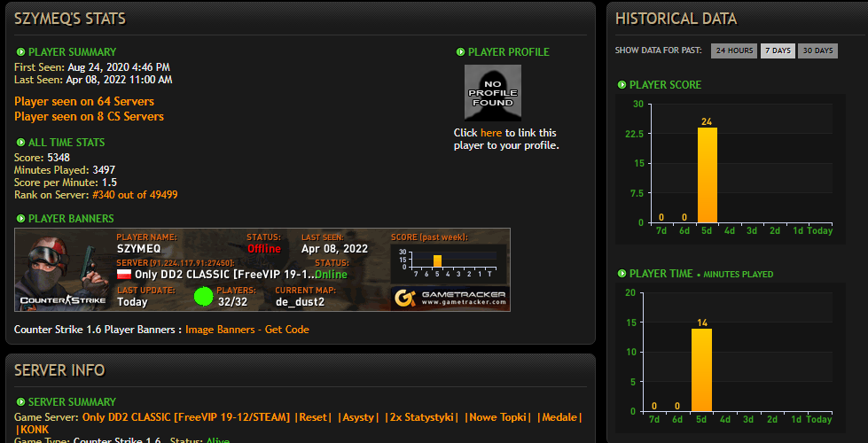
Task: Click the Score value '5348'
Action: pyautogui.click(x=59, y=158)
